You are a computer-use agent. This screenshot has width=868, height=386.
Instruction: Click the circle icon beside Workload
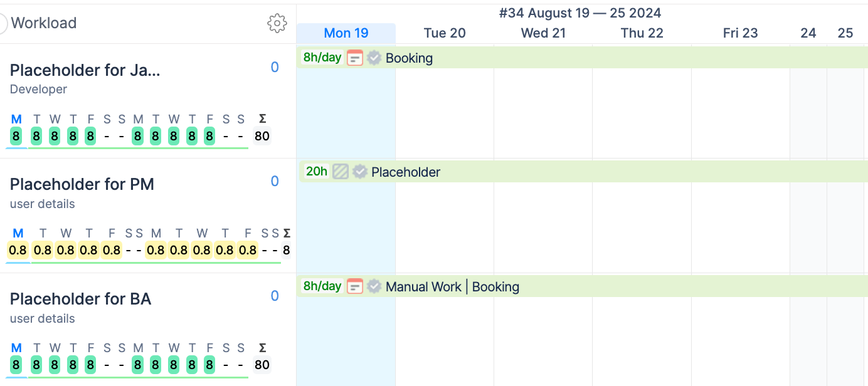pyautogui.click(x=3, y=24)
